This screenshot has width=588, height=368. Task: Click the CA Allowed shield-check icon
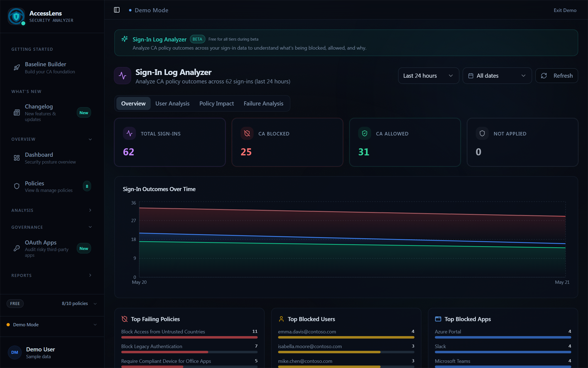point(365,133)
